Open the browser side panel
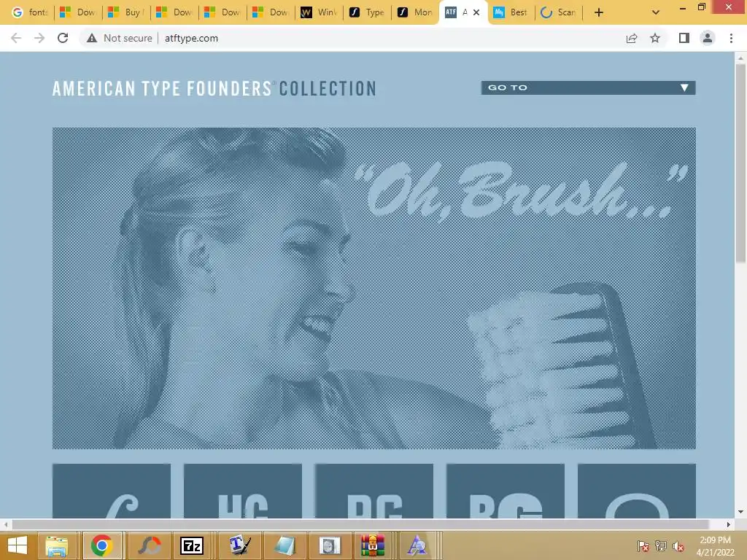 [x=684, y=38]
